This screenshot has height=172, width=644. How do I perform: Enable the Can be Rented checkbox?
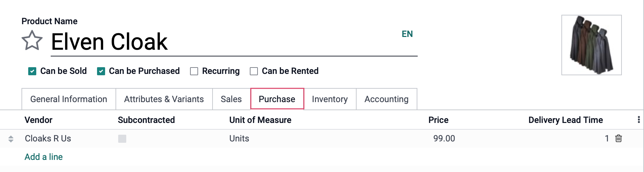(254, 71)
